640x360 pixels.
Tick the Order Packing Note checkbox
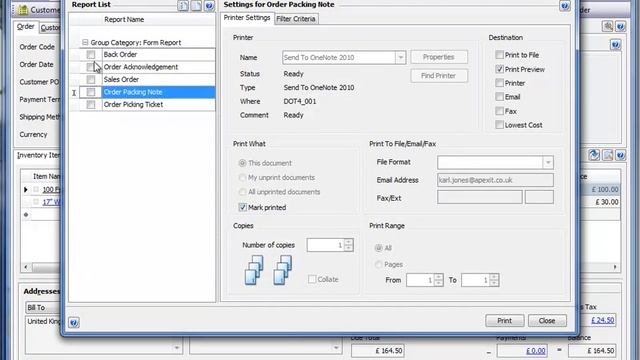[x=91, y=92]
